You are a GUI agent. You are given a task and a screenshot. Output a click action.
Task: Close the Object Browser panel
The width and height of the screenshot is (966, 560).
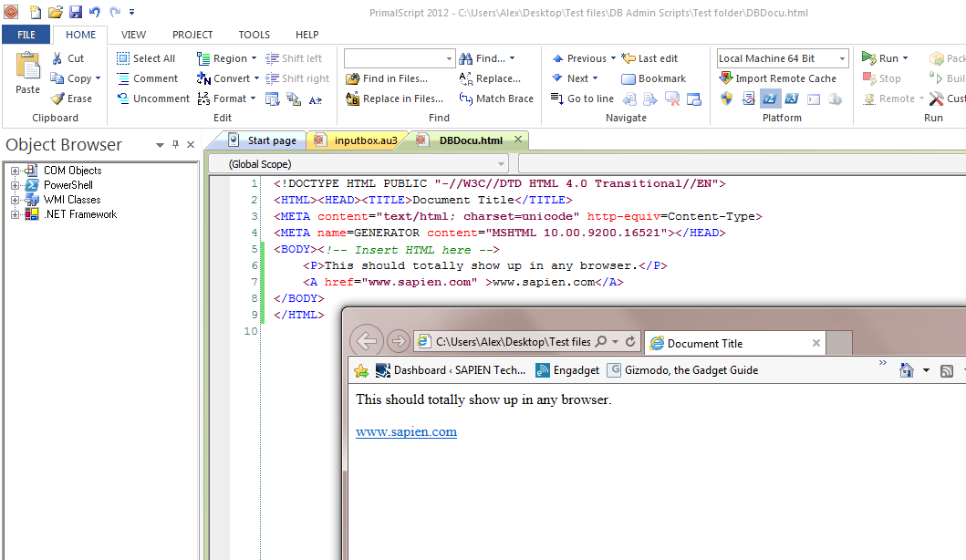[x=191, y=144]
